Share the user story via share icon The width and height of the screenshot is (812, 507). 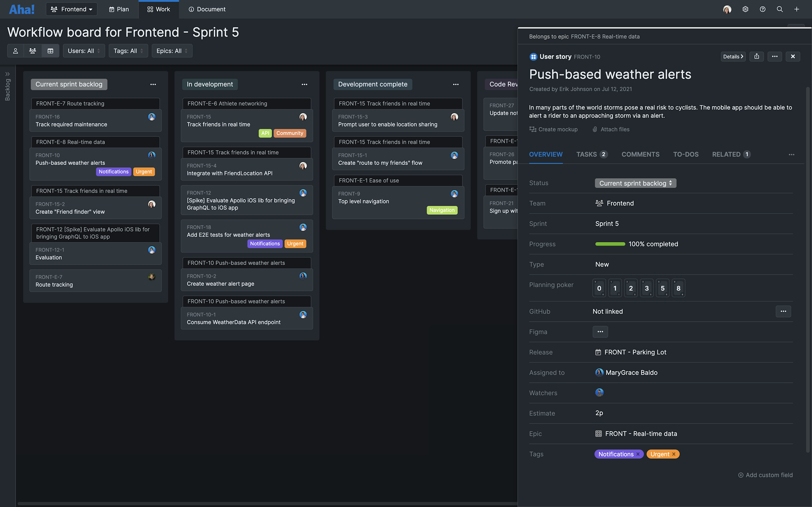[x=757, y=56]
